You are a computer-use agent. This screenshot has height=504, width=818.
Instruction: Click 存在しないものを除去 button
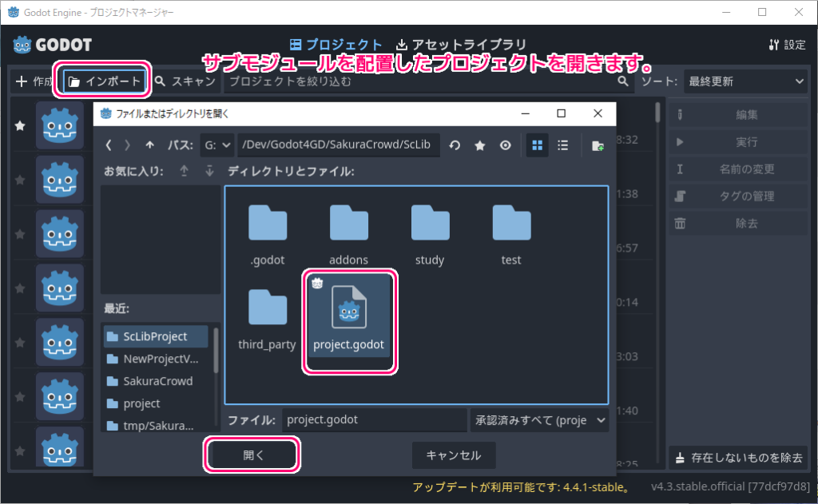point(738,458)
